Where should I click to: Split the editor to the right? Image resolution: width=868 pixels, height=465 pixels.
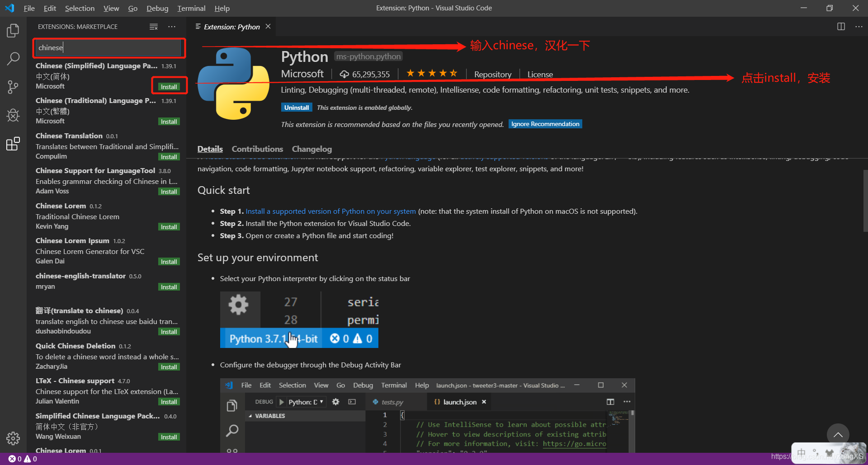(841, 27)
